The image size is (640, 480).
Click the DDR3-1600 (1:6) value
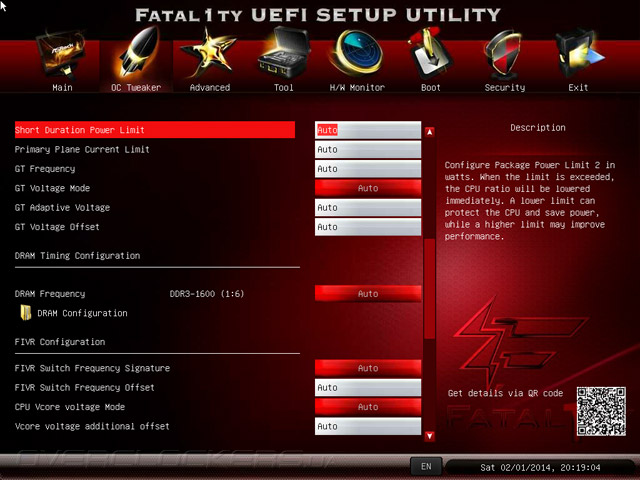[207, 293]
